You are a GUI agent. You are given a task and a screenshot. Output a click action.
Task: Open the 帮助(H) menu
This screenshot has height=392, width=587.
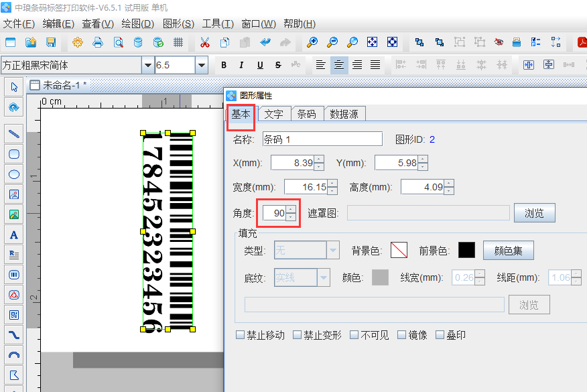(x=300, y=24)
